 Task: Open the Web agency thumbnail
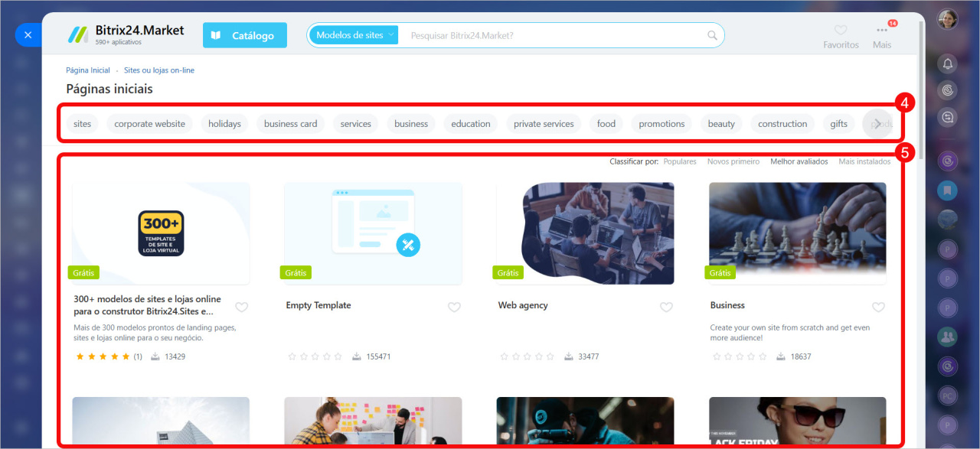586,233
